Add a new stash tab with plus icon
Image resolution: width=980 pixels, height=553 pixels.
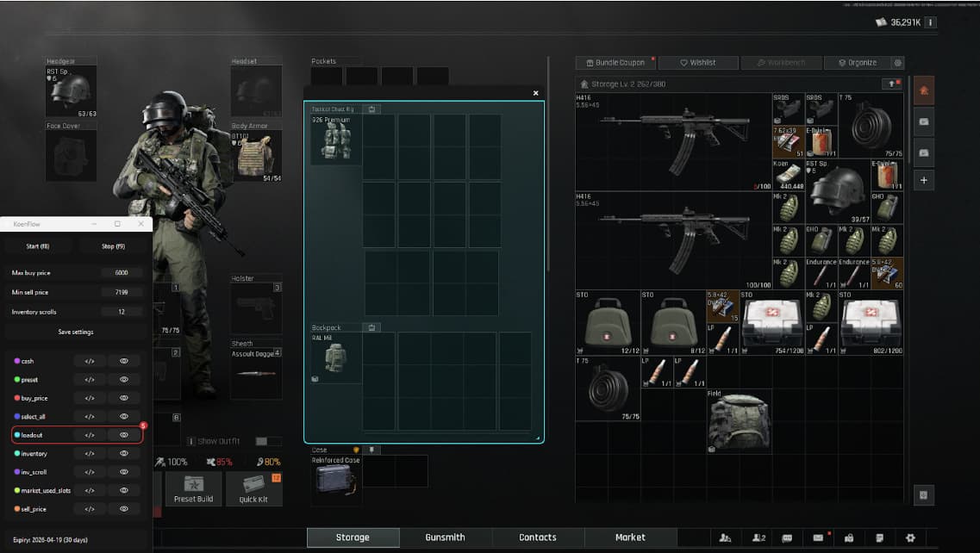pos(924,180)
